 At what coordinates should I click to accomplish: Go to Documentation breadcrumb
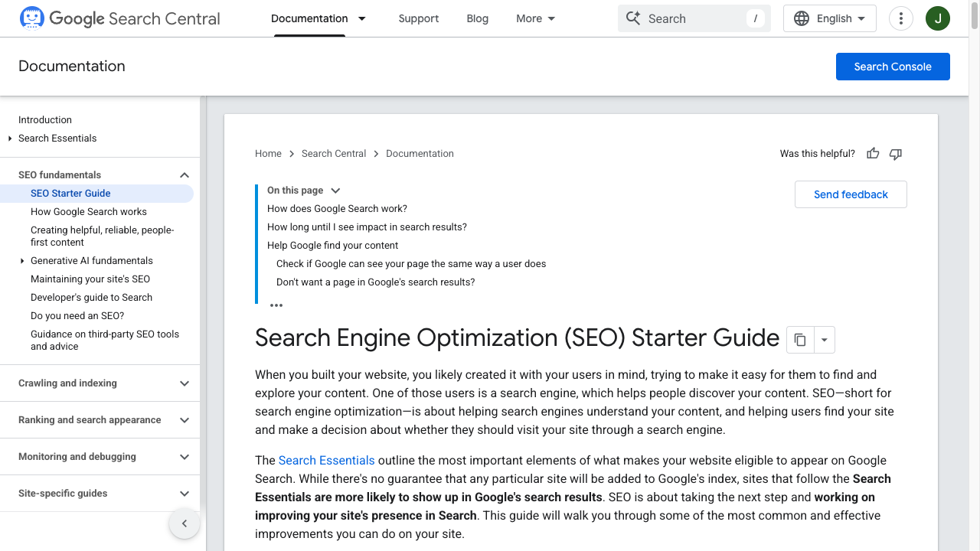(420, 154)
